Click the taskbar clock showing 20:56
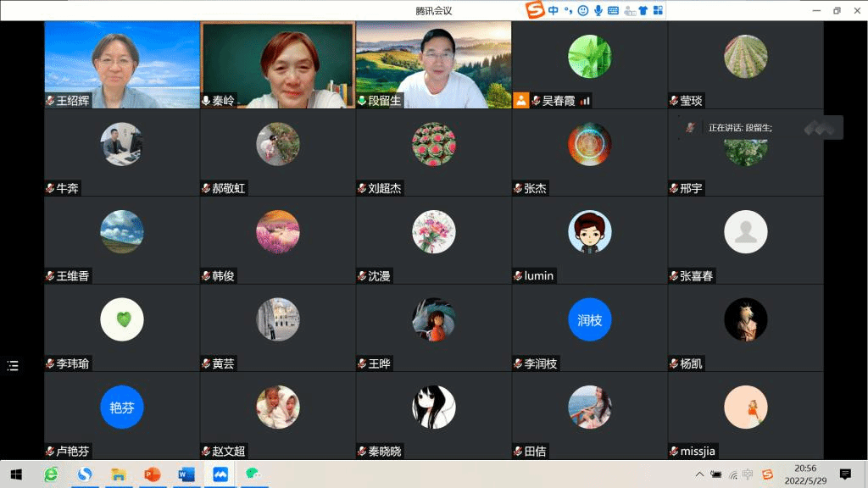 click(x=804, y=474)
